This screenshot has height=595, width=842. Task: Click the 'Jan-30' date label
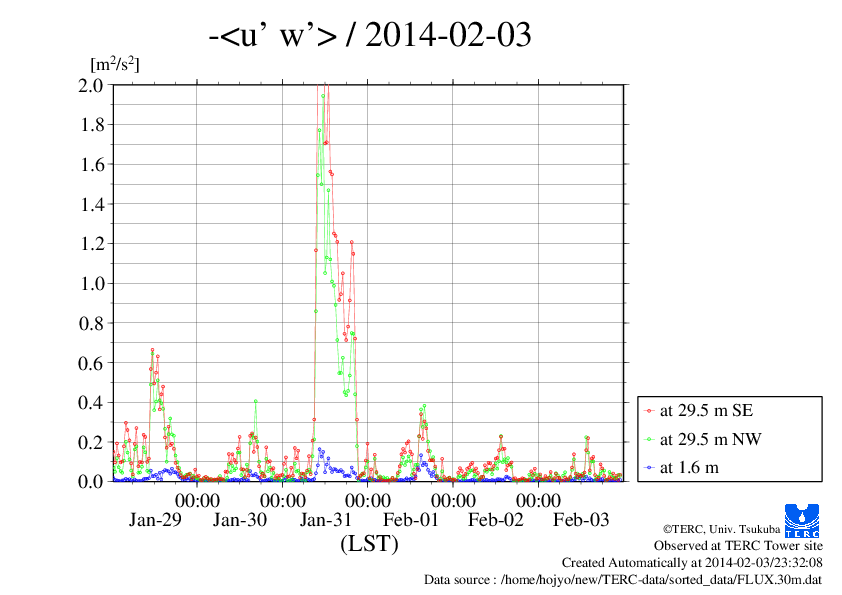pos(240,520)
